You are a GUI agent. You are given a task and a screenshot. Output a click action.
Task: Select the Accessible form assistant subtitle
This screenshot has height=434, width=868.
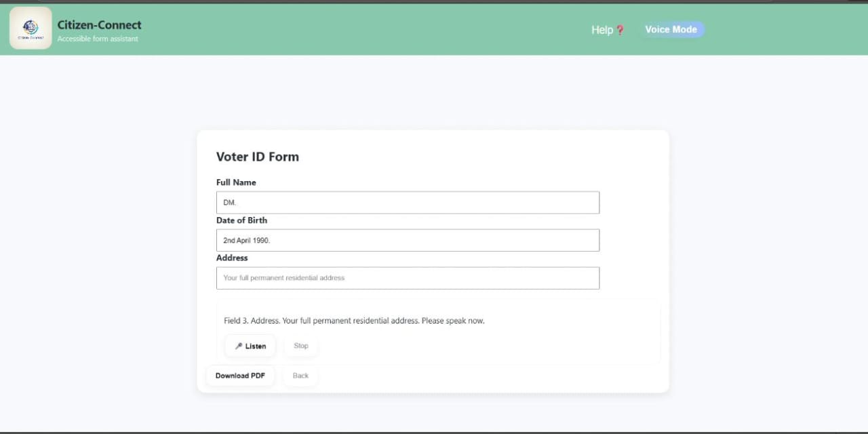(98, 39)
